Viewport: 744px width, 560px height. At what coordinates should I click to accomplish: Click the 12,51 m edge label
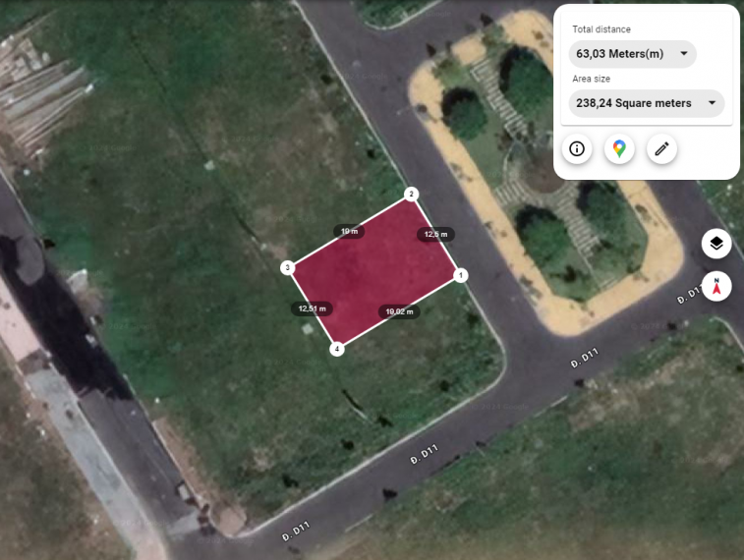pos(312,308)
